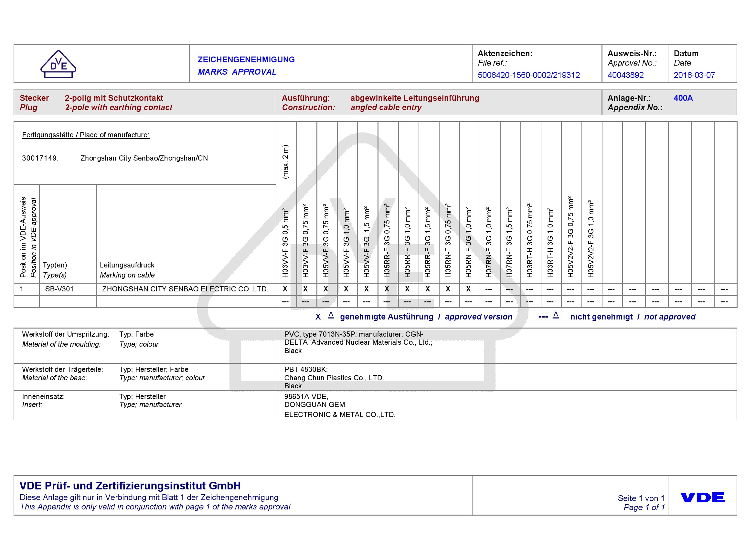
Task: Select the approval number 40043892
Action: 625,75
